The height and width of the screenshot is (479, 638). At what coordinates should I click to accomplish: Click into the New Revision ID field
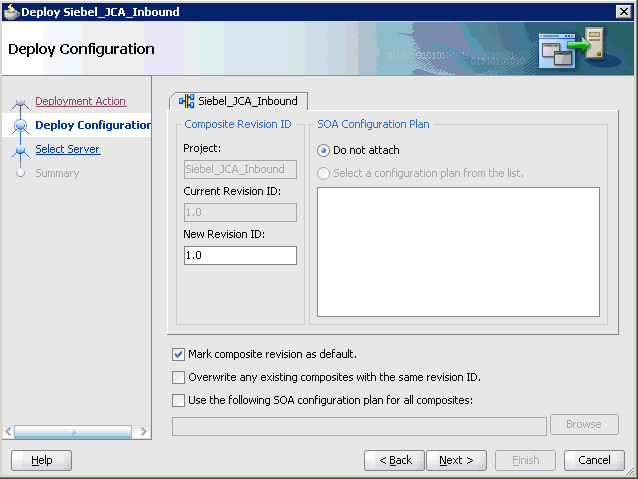point(240,256)
